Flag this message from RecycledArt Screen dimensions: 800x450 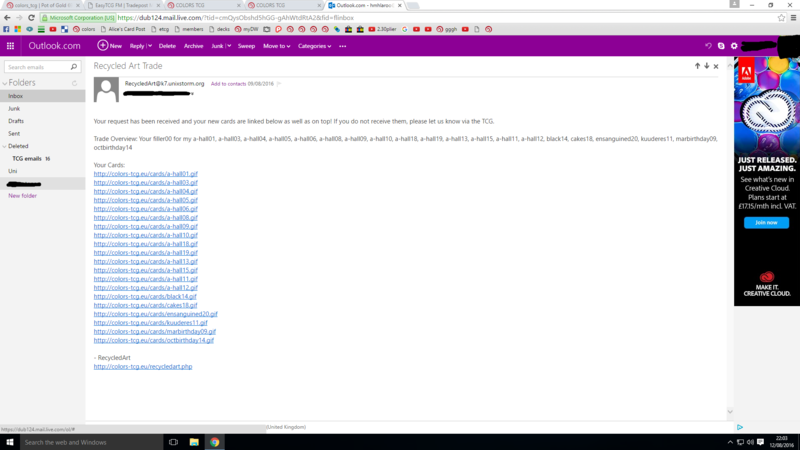(279, 84)
